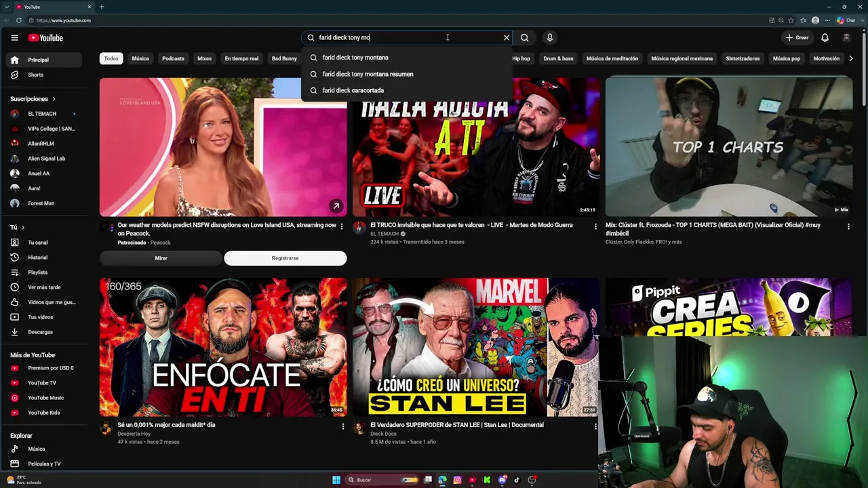This screenshot has width=868, height=488.
Task: Select the Música de meditación chip
Action: [x=612, y=58]
